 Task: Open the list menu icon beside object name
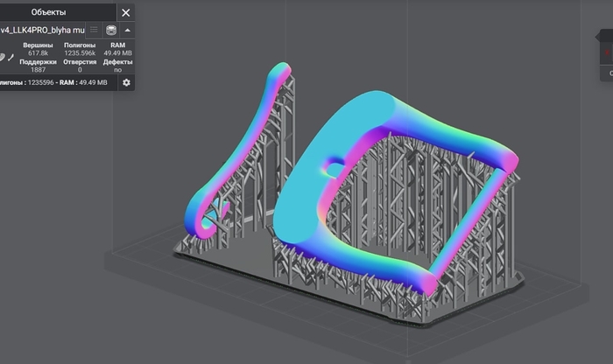(x=95, y=30)
